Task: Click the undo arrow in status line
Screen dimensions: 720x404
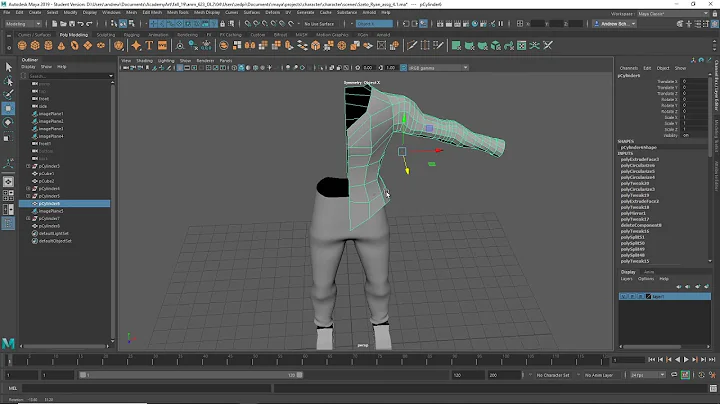Action: [83, 23]
